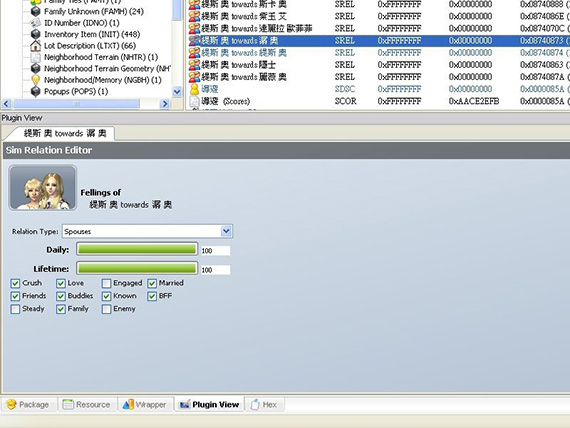The height and width of the screenshot is (428, 570).
Task: Click the tree horizontal scroll left arrow
Action: pos(7,104)
